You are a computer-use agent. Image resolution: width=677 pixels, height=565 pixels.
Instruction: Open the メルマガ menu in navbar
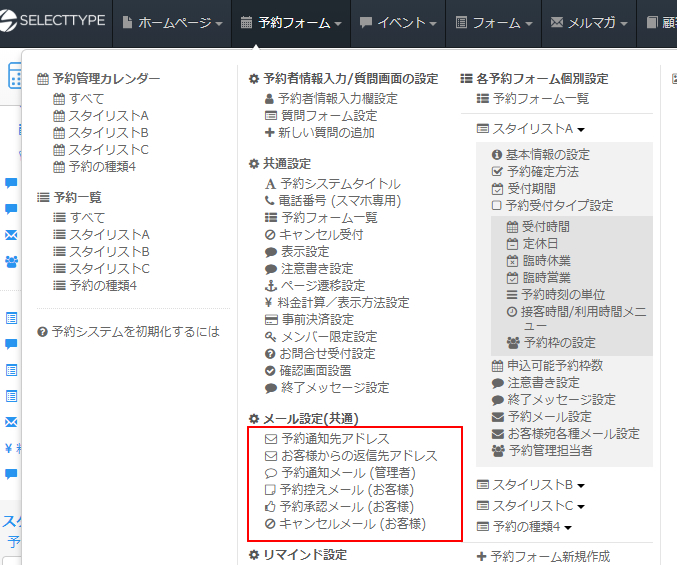[x=590, y=22]
